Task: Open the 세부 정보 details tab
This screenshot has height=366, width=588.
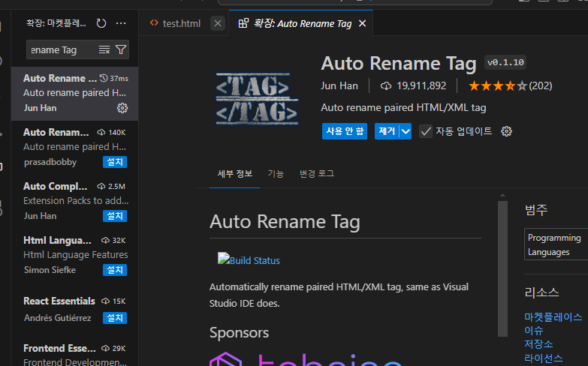Action: [235, 174]
